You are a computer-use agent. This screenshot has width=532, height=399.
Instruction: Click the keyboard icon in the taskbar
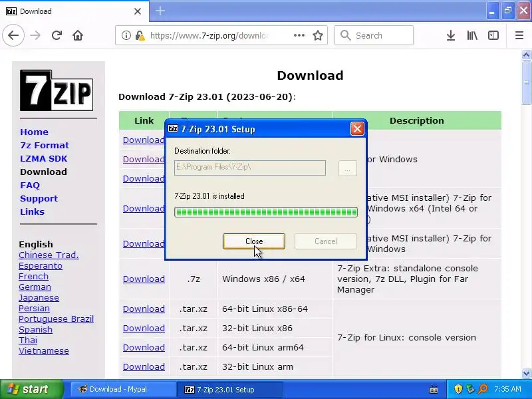tap(434, 390)
